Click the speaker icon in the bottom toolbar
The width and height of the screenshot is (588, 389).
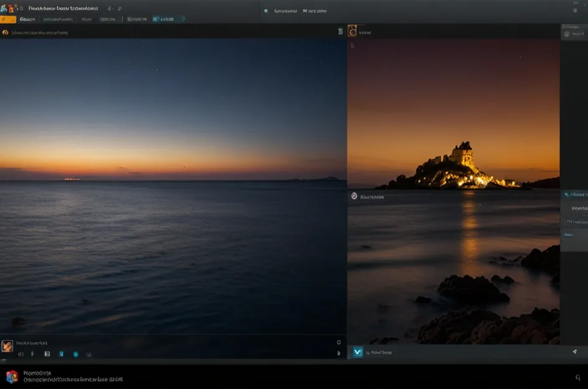coord(21,354)
